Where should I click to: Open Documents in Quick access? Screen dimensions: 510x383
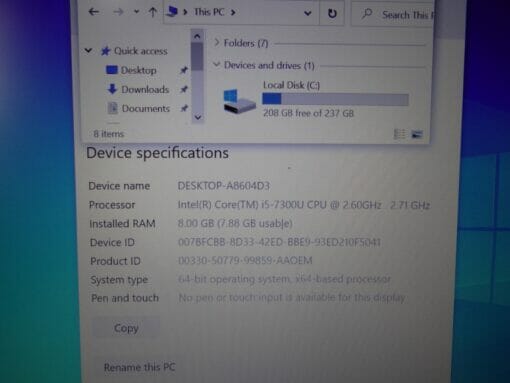pos(146,109)
